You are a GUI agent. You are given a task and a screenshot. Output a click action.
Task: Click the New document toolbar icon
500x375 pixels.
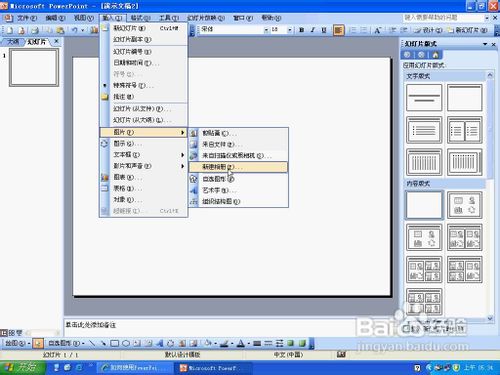pyautogui.click(x=10, y=30)
